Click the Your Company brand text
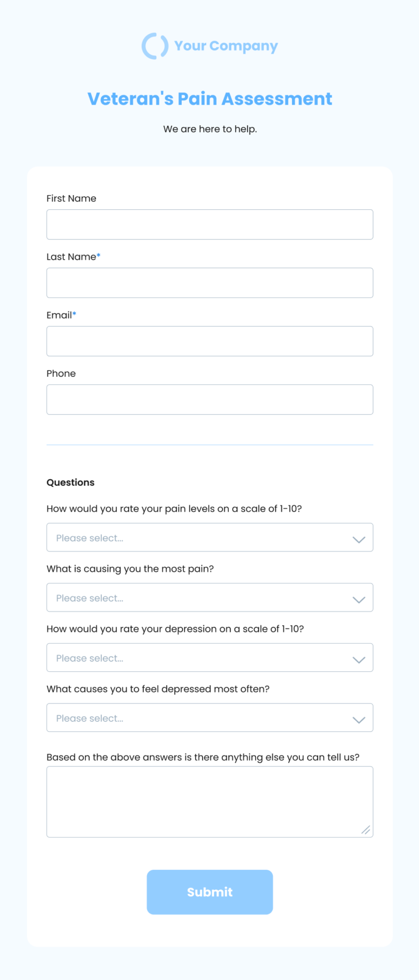Image resolution: width=419 pixels, height=980 pixels. tap(226, 46)
